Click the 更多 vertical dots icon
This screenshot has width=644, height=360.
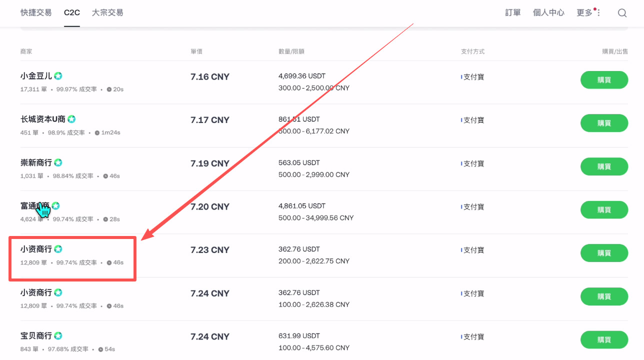point(598,13)
